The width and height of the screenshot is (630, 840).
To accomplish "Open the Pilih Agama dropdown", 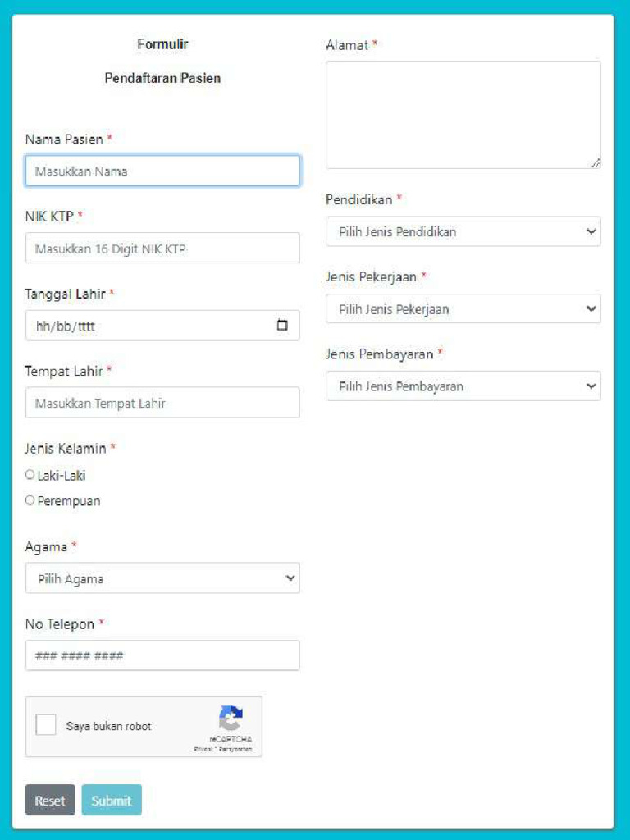I will 162,578.
